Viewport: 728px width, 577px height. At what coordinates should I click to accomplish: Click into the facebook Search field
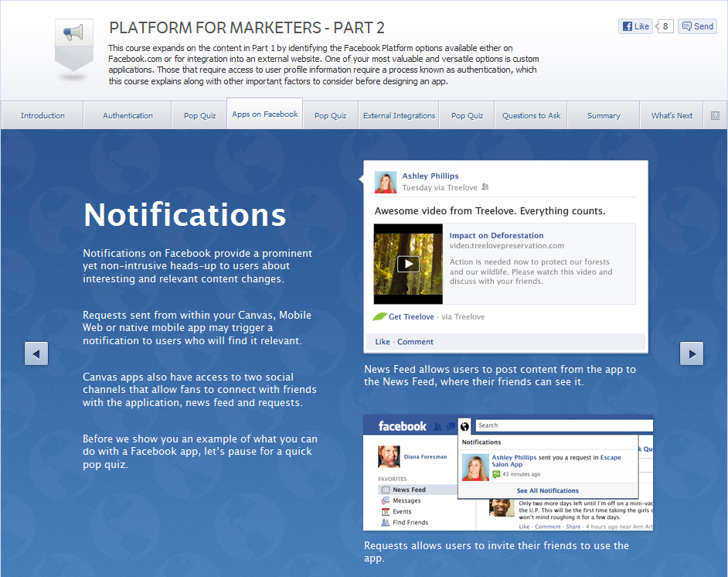point(564,425)
